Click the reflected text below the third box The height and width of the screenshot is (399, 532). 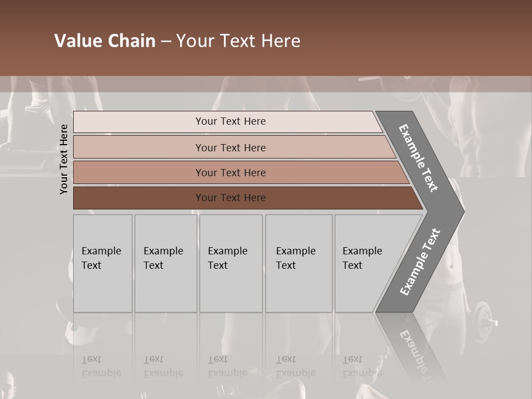[227, 366]
